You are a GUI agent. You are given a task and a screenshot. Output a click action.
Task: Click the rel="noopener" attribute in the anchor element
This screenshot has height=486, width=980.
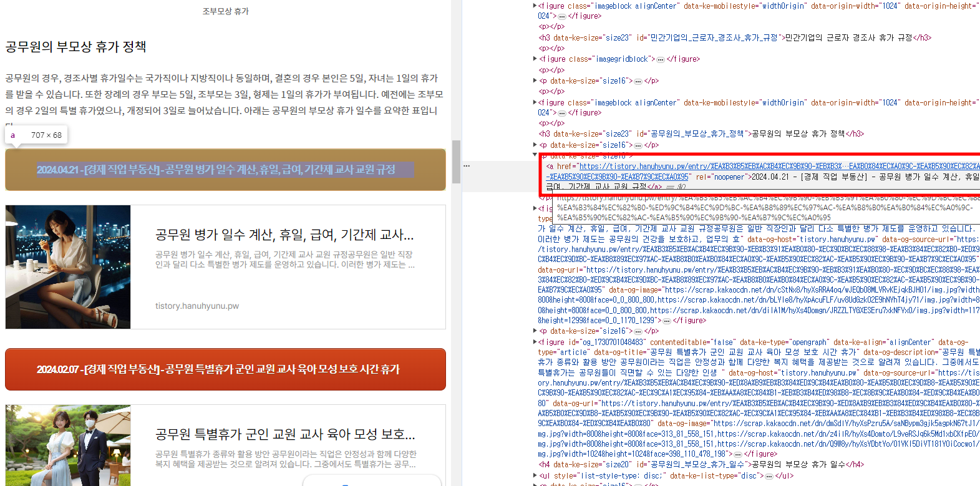click(720, 177)
